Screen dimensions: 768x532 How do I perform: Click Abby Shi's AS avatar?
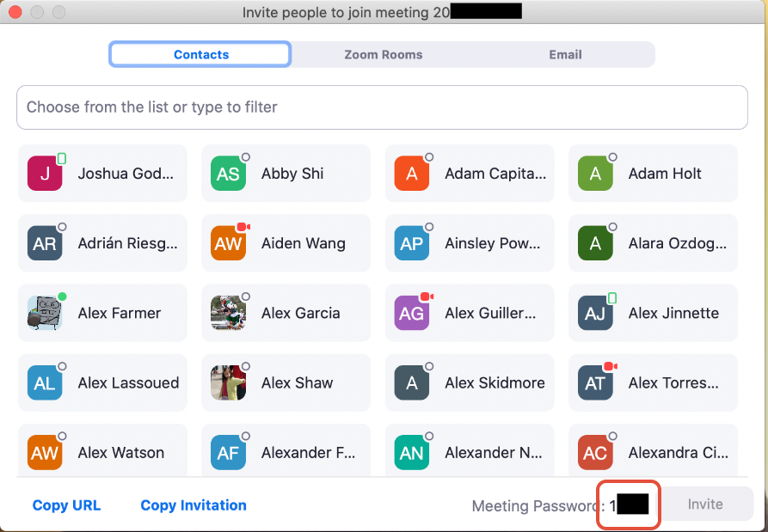tap(228, 174)
